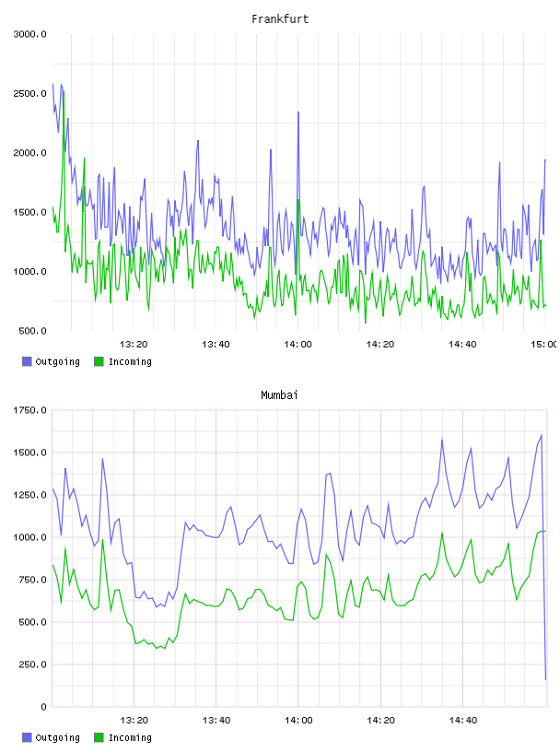This screenshot has width=560, height=752.
Task: Click the 500.0 y-axis label on Frankfurt chart
Action: [32, 331]
